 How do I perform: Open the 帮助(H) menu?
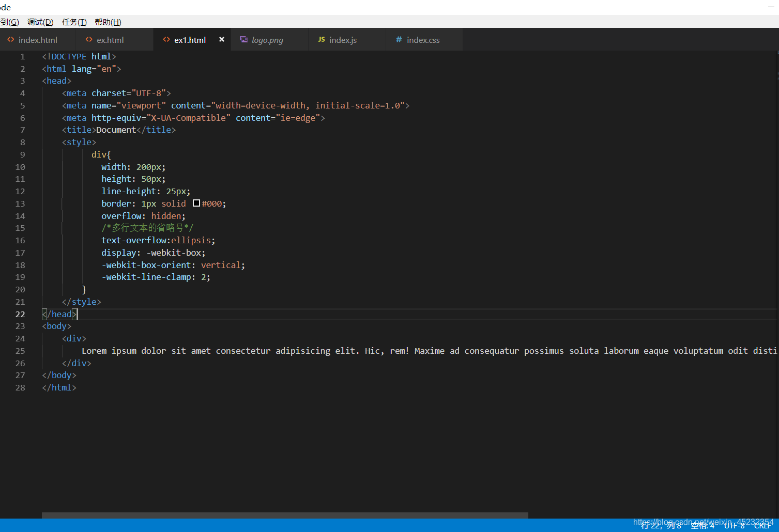[108, 22]
